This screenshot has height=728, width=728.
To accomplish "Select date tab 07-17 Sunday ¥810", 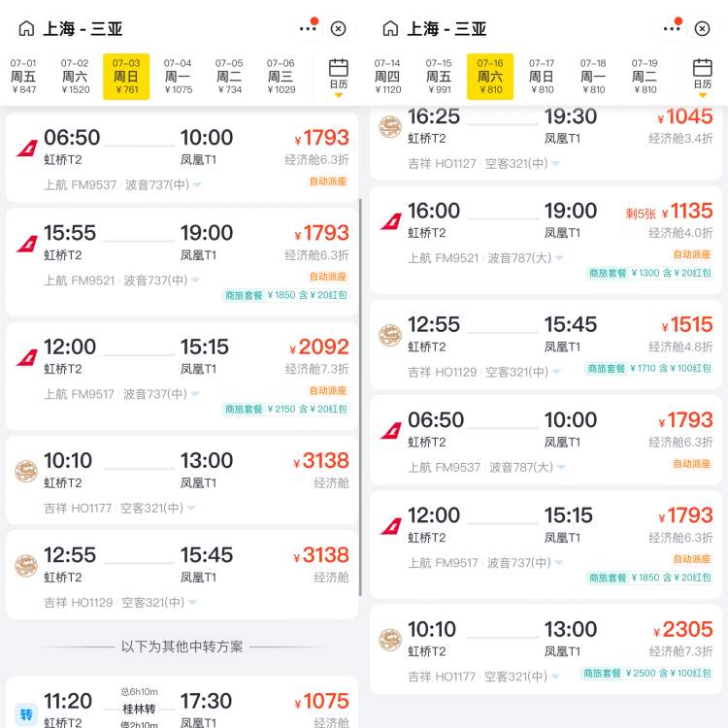I will (x=542, y=77).
